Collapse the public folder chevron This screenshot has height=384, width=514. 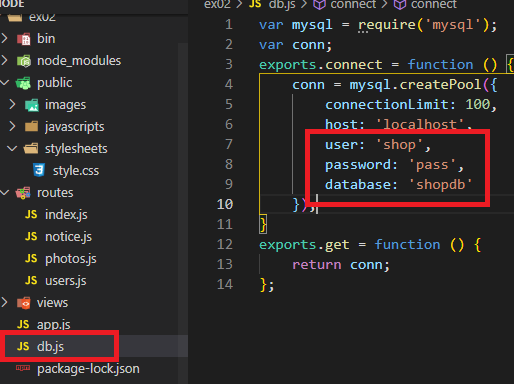pos(4,83)
